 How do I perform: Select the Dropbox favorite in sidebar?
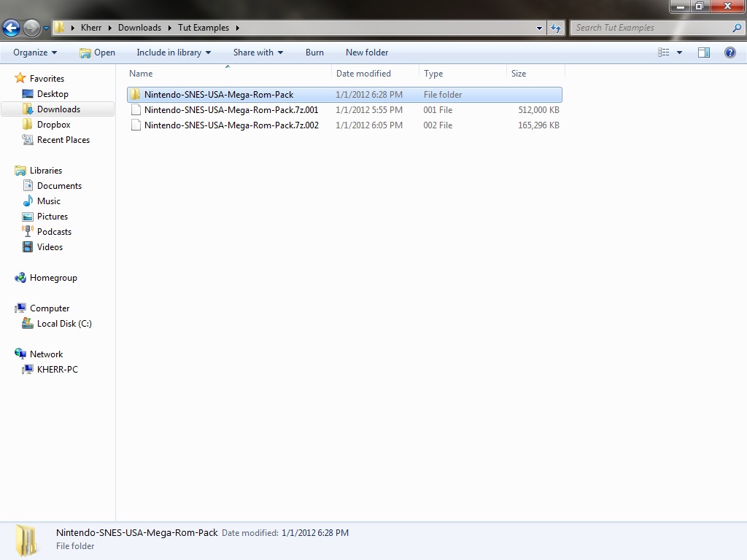click(x=53, y=125)
